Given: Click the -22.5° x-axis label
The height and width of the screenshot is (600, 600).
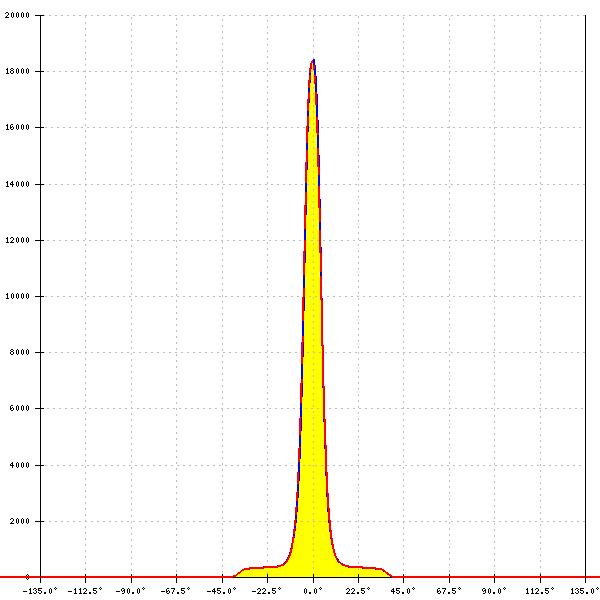Looking at the screenshot, I should pos(267,590).
